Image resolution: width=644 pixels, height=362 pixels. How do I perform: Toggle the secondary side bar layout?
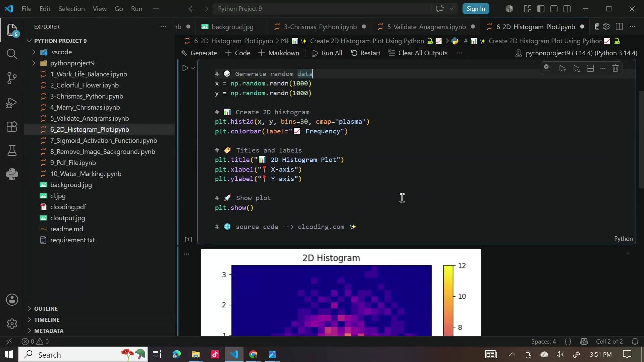(x=567, y=9)
